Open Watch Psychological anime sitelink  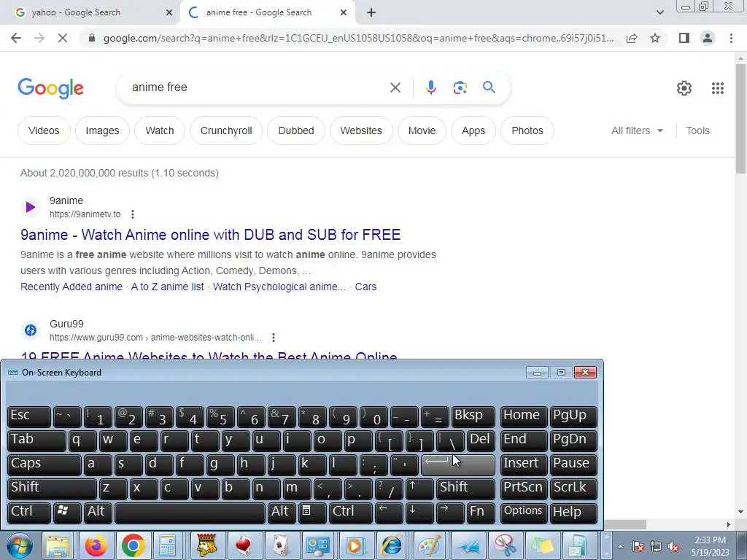(279, 287)
